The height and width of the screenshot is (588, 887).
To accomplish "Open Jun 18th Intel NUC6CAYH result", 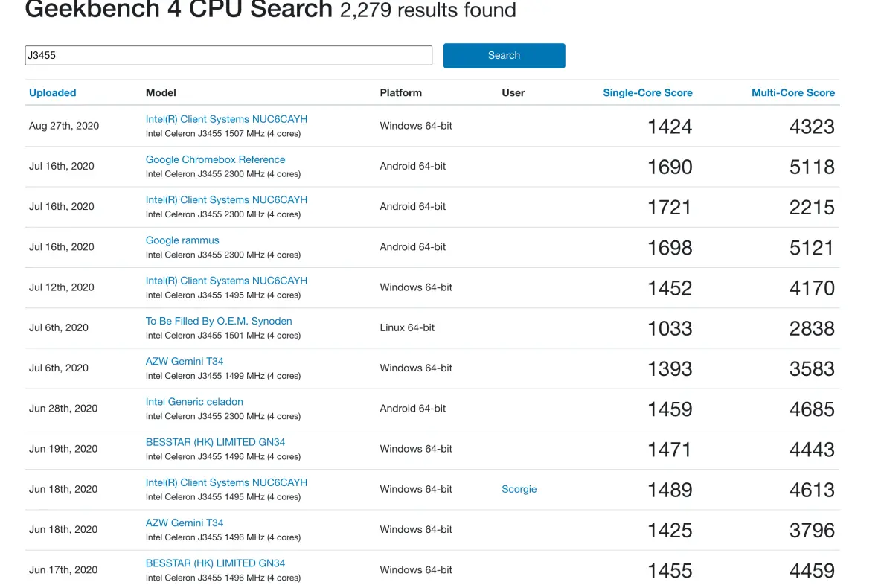I will (x=226, y=483).
